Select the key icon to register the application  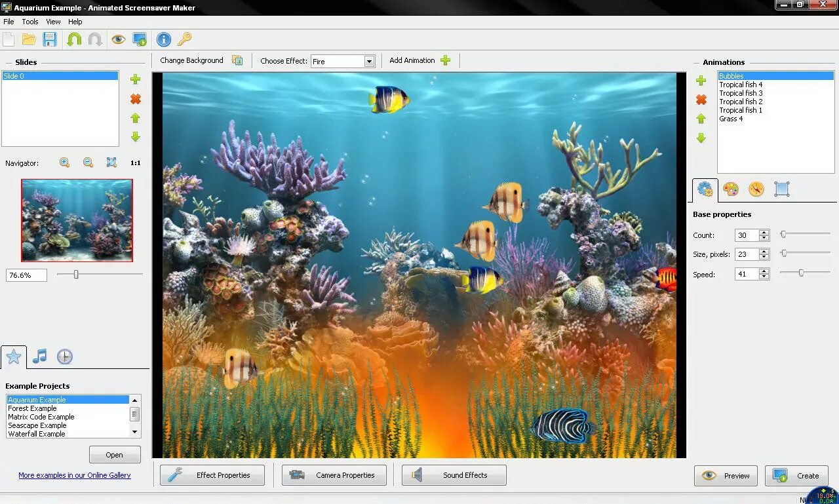185,39
